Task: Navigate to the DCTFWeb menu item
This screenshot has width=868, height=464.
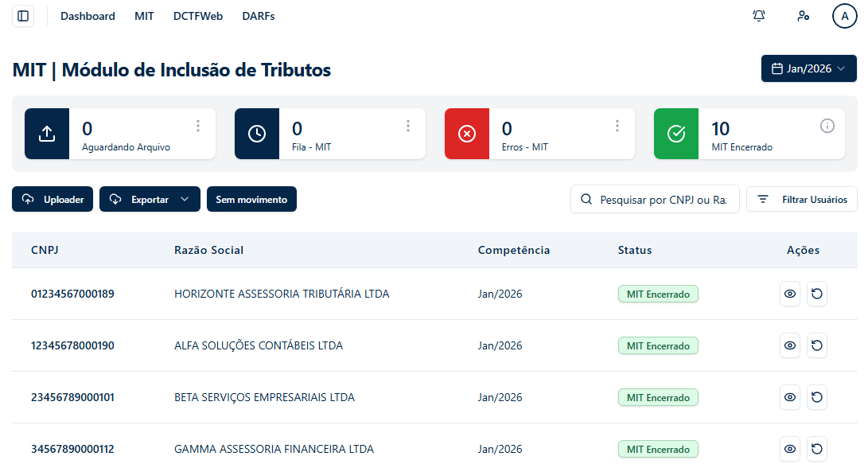Action: click(197, 15)
